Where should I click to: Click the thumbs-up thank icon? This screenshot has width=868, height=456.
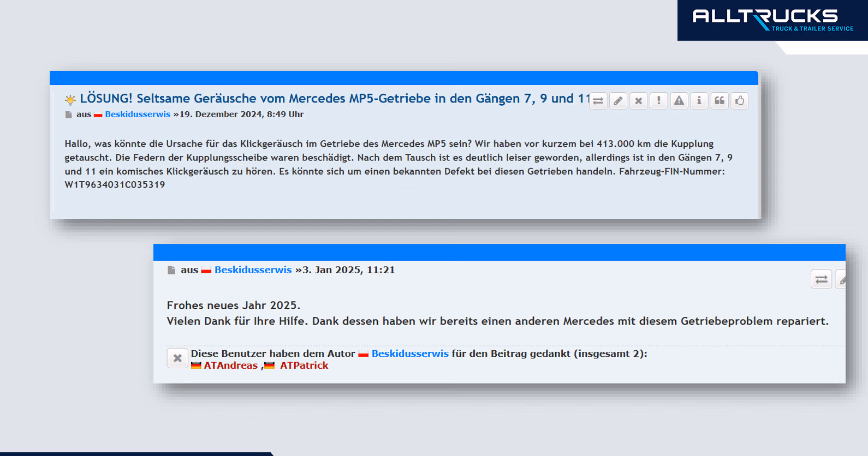click(x=740, y=101)
